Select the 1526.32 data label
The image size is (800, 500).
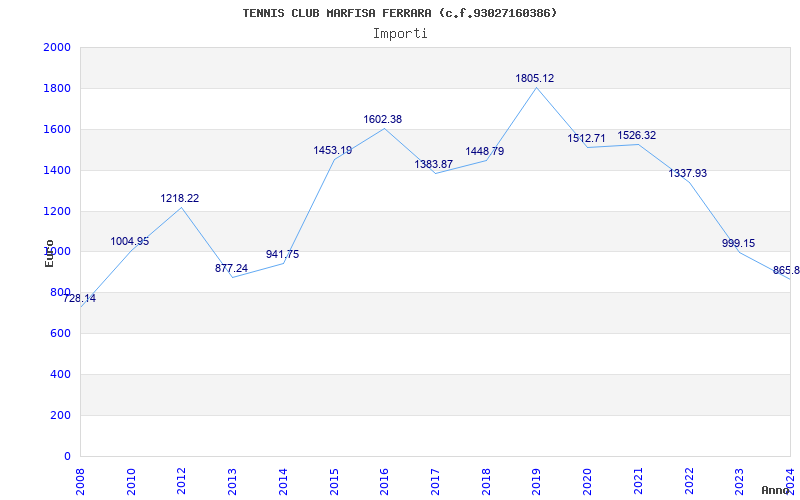coord(637,136)
